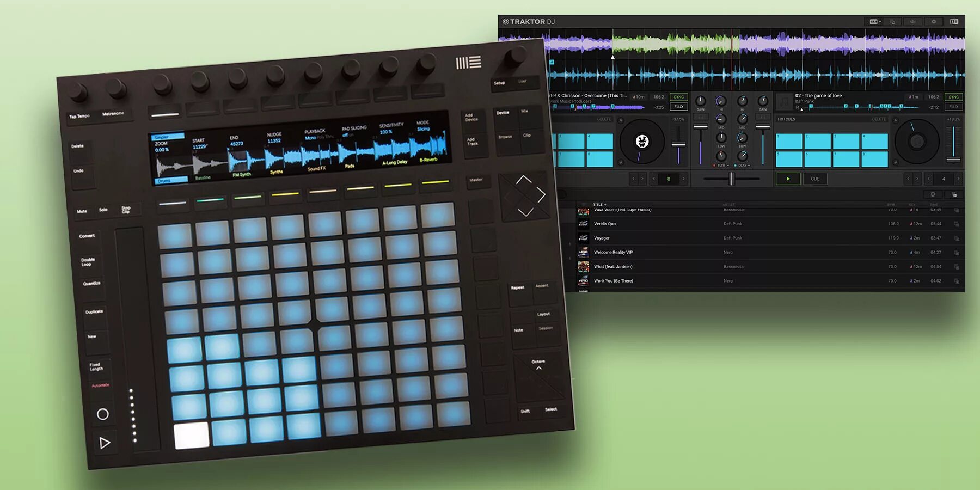
Task: Click add-to-playlist icon on Welcome Reality VIP row
Action: (957, 252)
